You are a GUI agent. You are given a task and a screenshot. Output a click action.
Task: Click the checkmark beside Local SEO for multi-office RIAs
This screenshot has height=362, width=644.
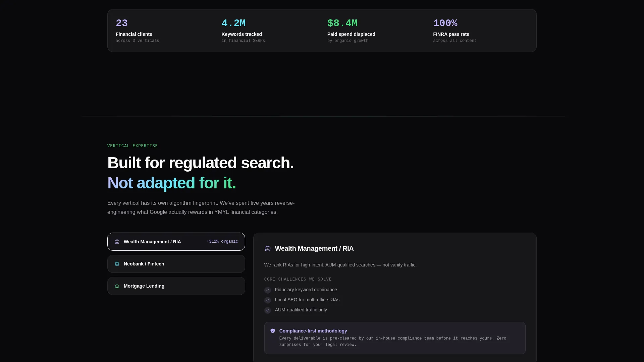(268, 300)
